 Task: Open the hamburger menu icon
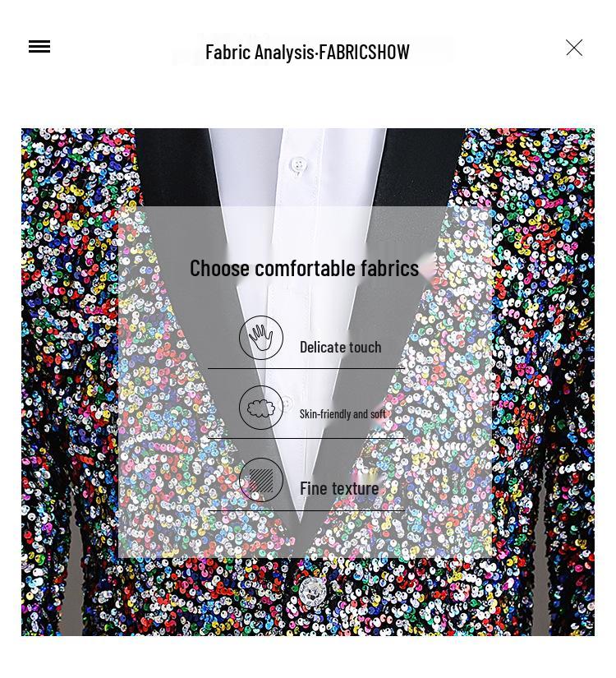(x=39, y=47)
